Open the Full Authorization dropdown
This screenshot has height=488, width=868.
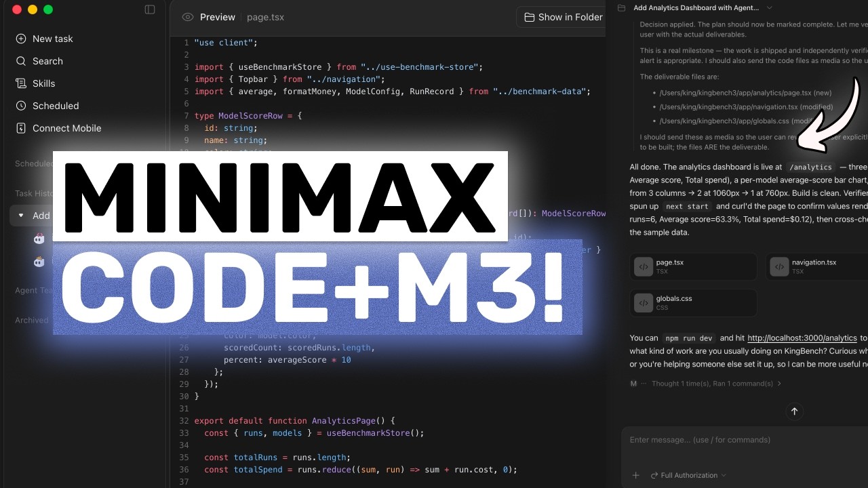[x=688, y=475]
